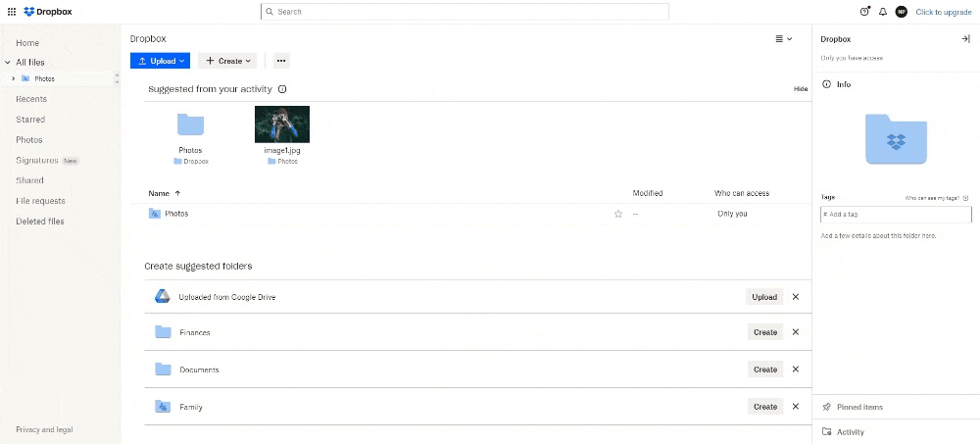Create the suggested Documents folder
980x444 pixels.
coord(764,370)
